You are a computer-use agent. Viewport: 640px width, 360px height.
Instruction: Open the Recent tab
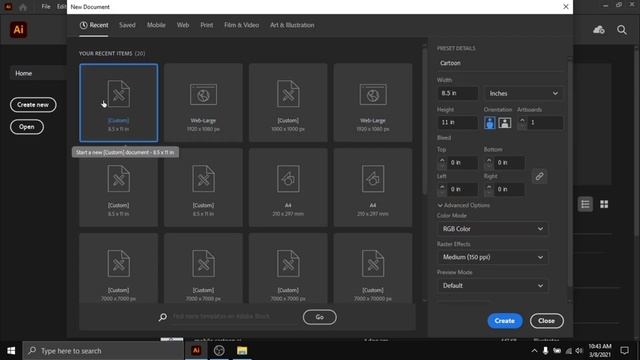coord(94,25)
